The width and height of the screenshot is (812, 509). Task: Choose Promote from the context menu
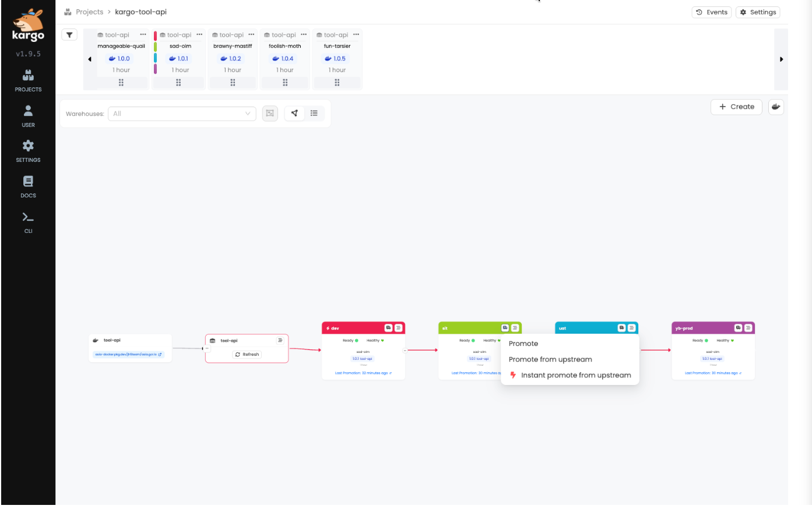[570, 344]
